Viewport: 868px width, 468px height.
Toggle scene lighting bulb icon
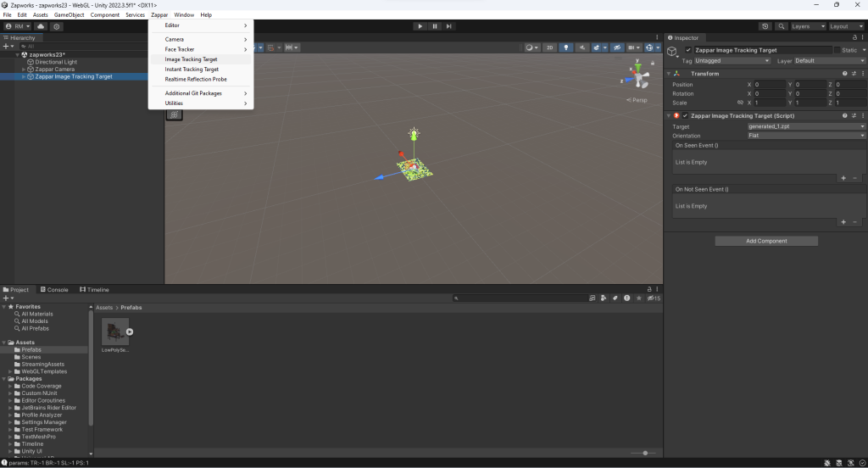tap(565, 47)
